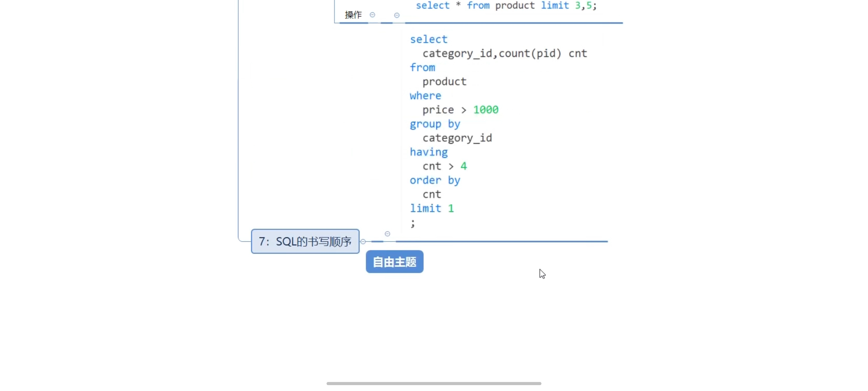
Task: Collapse the 操作 node with its minus circle
Action: tap(372, 15)
